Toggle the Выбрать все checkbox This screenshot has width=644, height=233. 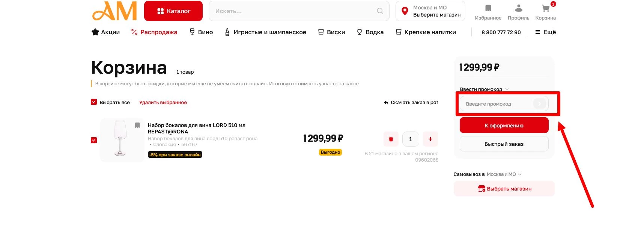(x=94, y=102)
